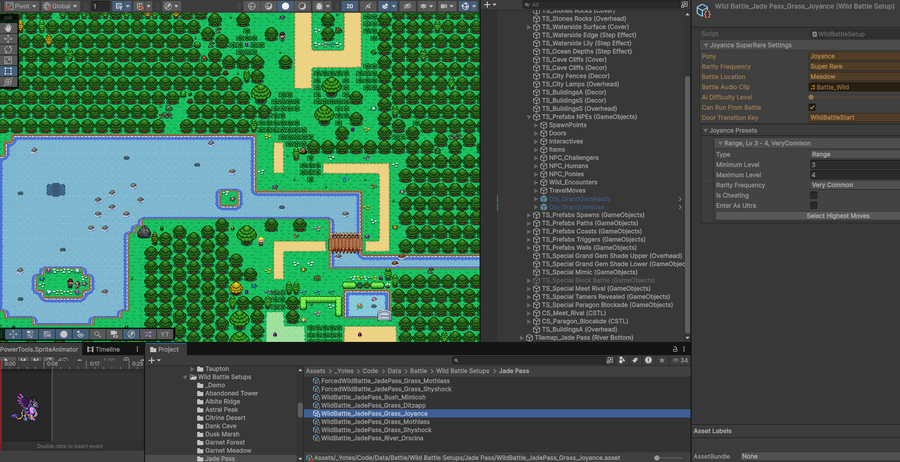Expand NPC_Challengers hierarchy node
900x462 pixels.
tap(536, 158)
